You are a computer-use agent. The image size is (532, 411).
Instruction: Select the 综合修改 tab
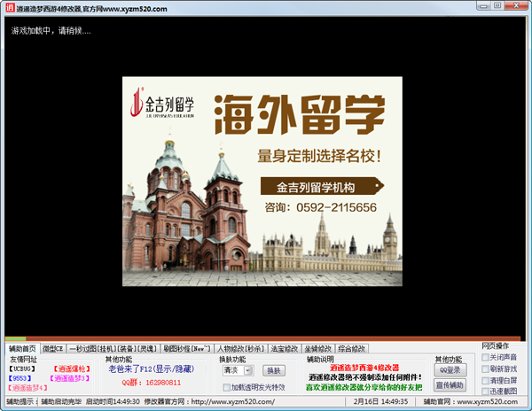[x=352, y=349]
